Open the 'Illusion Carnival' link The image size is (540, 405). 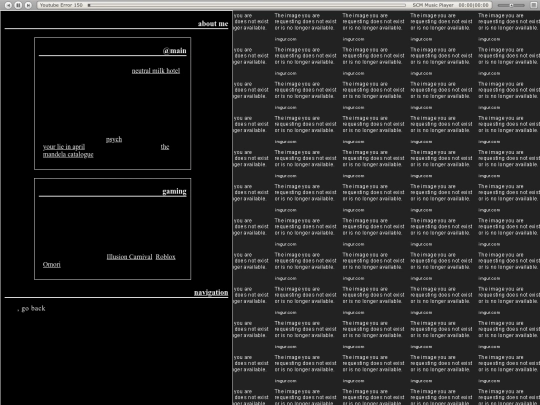click(x=129, y=257)
